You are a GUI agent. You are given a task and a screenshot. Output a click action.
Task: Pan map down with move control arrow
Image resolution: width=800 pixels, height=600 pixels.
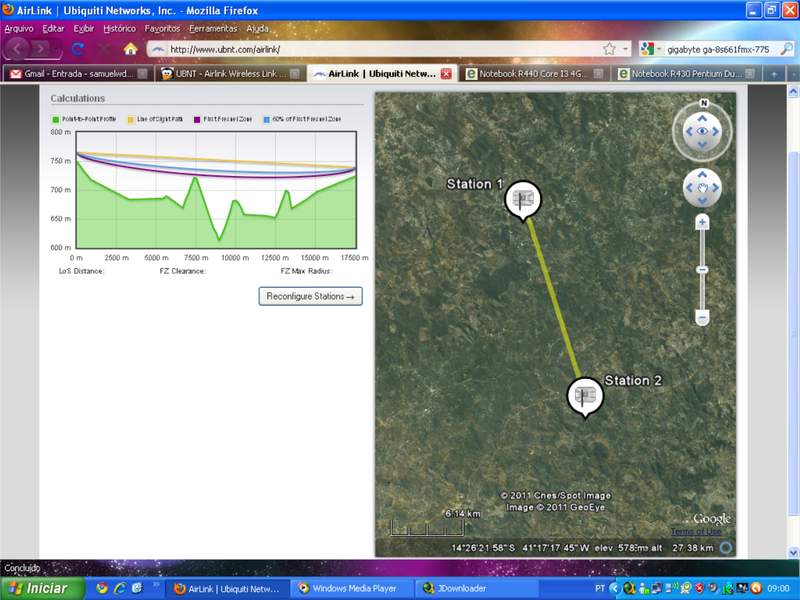tap(703, 201)
